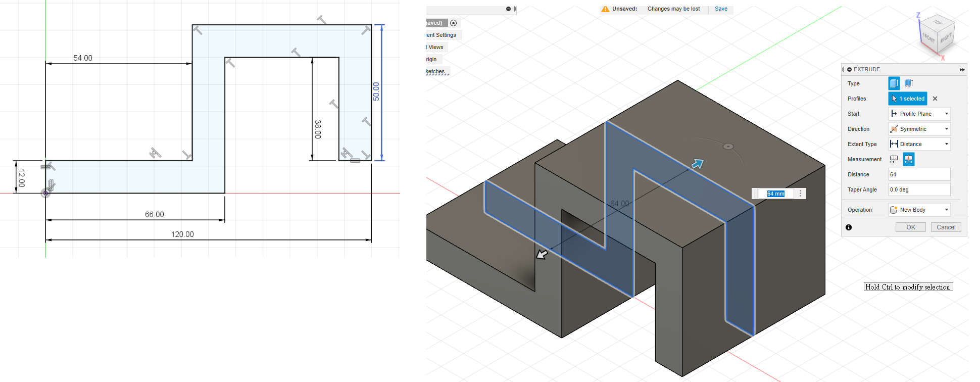The height and width of the screenshot is (382, 980).
Task: Open the Operation dropdown showing New Body
Action: point(919,210)
